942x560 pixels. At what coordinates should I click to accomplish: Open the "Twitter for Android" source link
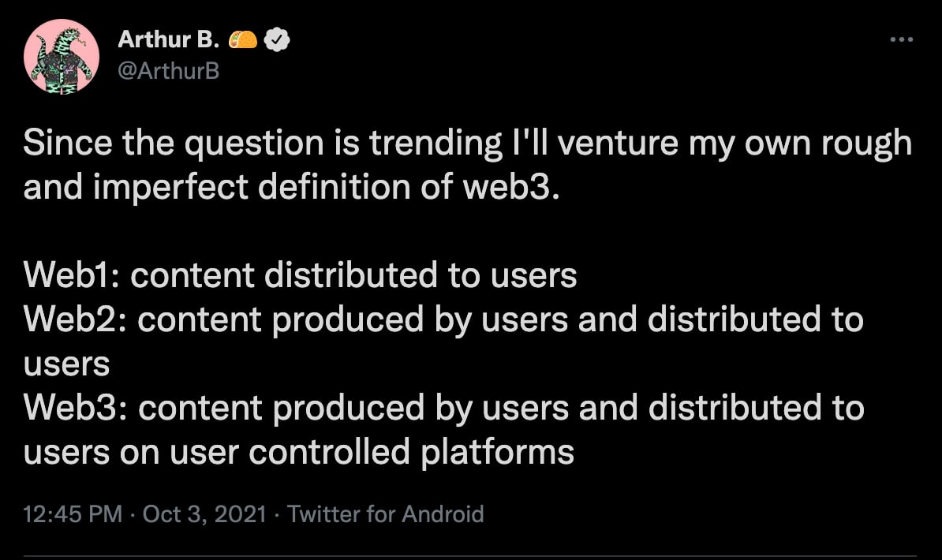coord(385,513)
